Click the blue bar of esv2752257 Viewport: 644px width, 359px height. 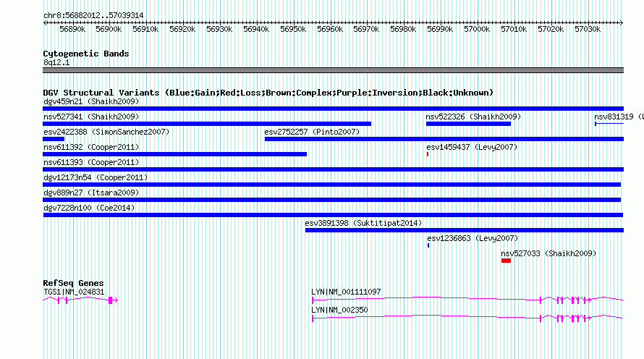click(444, 139)
